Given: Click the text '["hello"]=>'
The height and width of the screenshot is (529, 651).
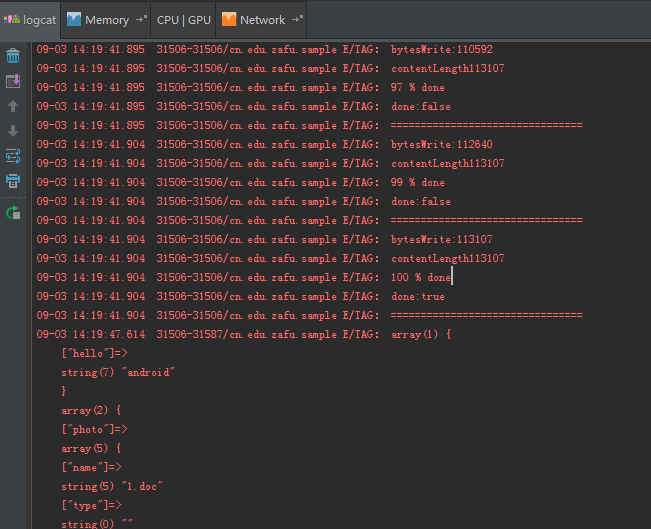Looking at the screenshot, I should 95,353.
